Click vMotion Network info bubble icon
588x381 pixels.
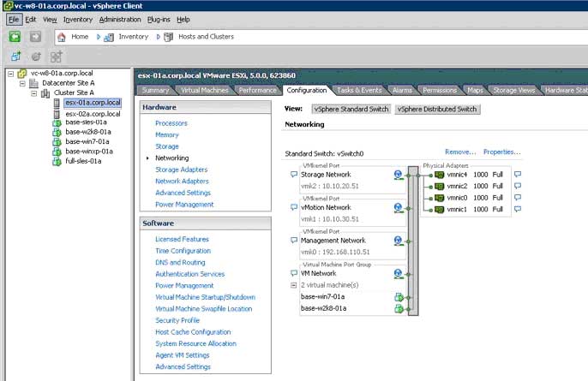[x=294, y=207]
